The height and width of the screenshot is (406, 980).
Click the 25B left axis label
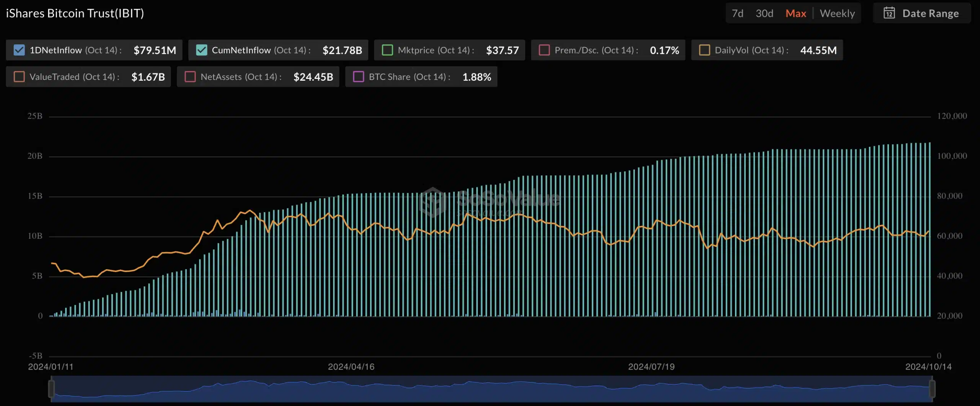coord(35,116)
